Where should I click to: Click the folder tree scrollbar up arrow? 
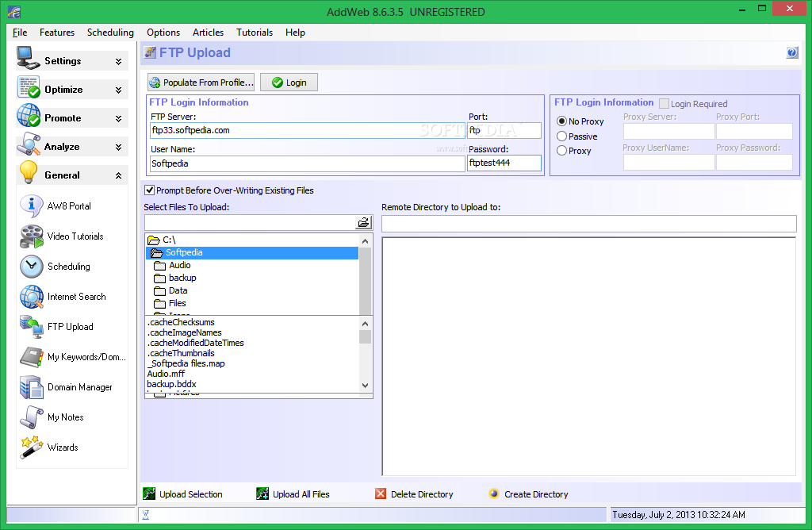[x=365, y=241]
